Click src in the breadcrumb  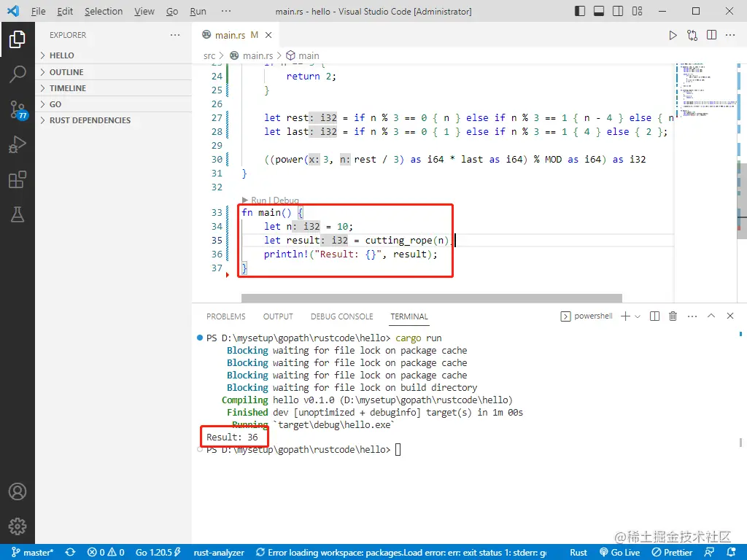(209, 55)
